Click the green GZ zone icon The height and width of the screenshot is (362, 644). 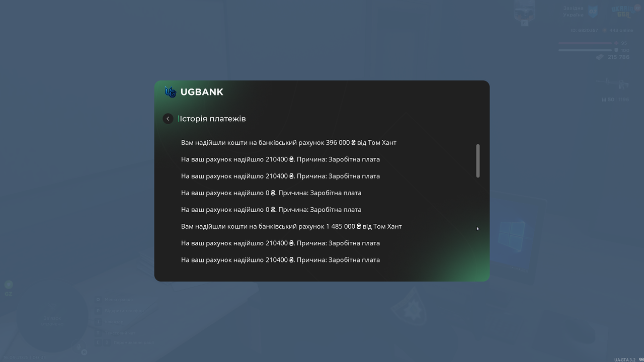[x=9, y=285]
